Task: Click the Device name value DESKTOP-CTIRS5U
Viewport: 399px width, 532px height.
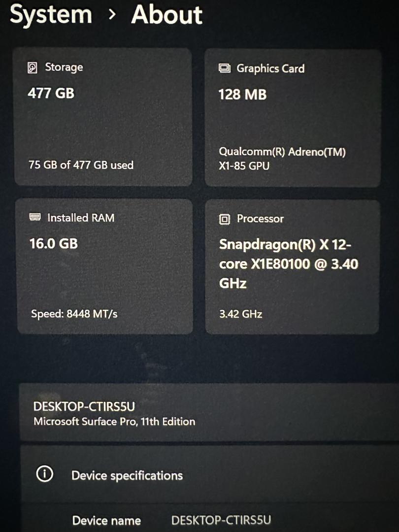Action: coord(221,520)
